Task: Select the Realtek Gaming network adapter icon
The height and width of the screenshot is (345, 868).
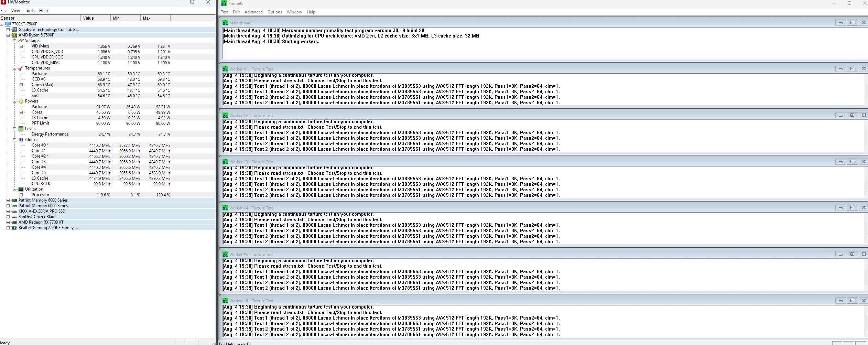Action: (14, 228)
